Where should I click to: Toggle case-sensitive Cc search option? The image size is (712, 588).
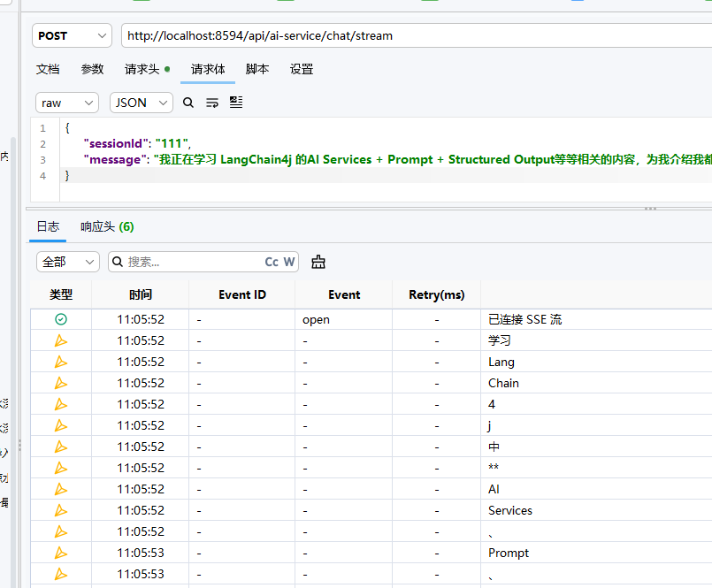(x=272, y=262)
